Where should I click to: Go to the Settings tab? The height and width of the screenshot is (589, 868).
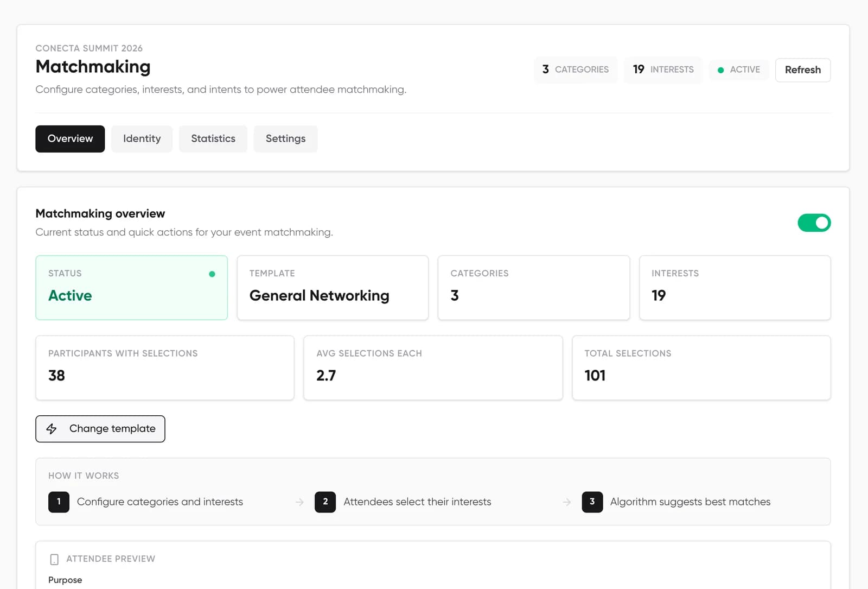tap(285, 139)
